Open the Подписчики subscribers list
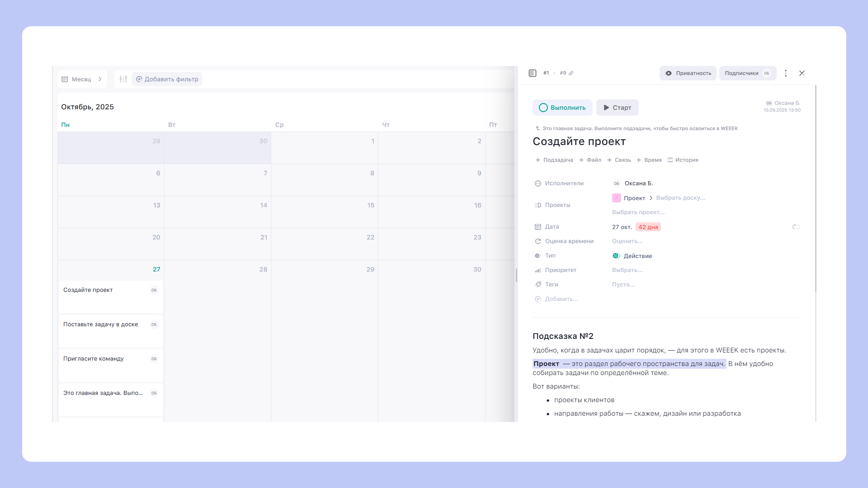The image size is (868, 488). pos(747,73)
